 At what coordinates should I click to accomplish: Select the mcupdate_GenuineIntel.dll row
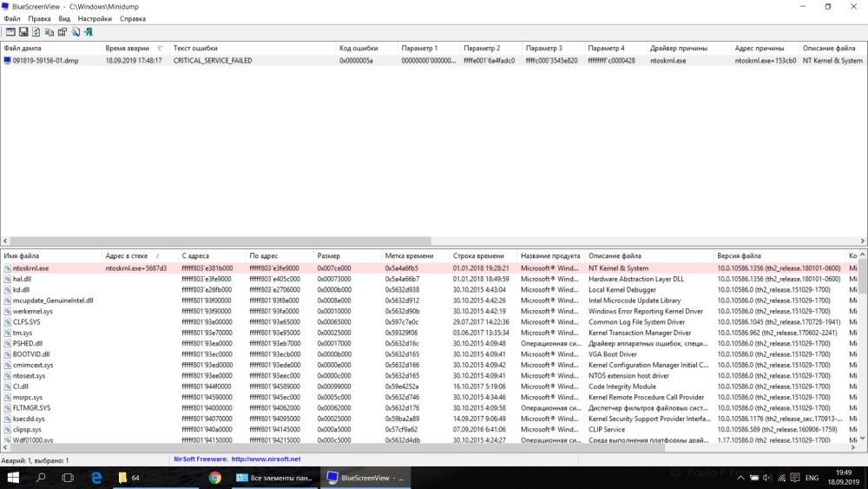click(x=429, y=301)
